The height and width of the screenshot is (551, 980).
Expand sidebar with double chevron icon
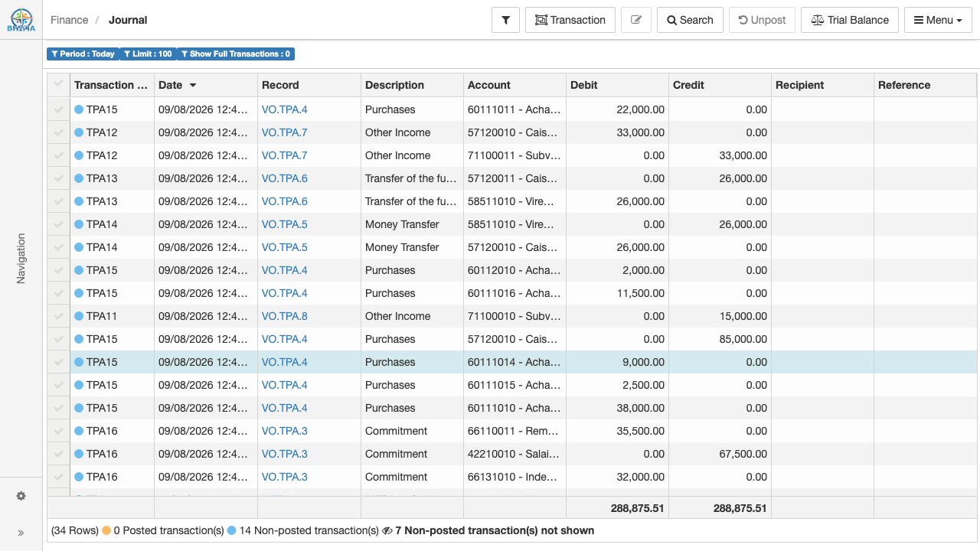[x=21, y=533]
